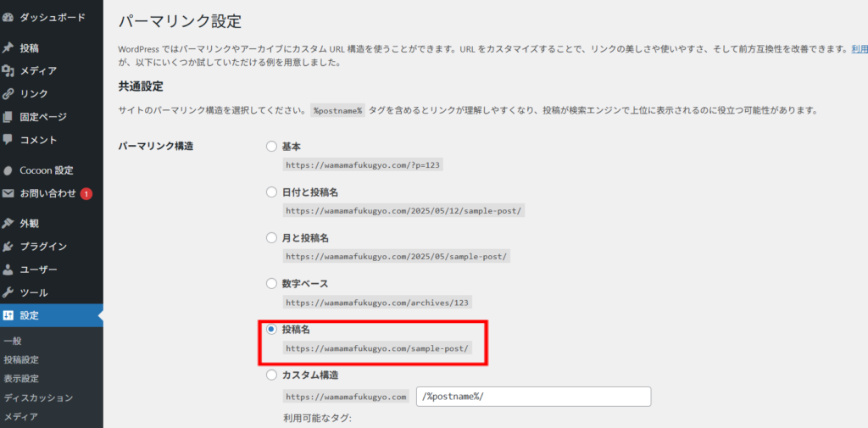
Task: Click the chain link icon beside リンク
Action: pyautogui.click(x=7, y=93)
